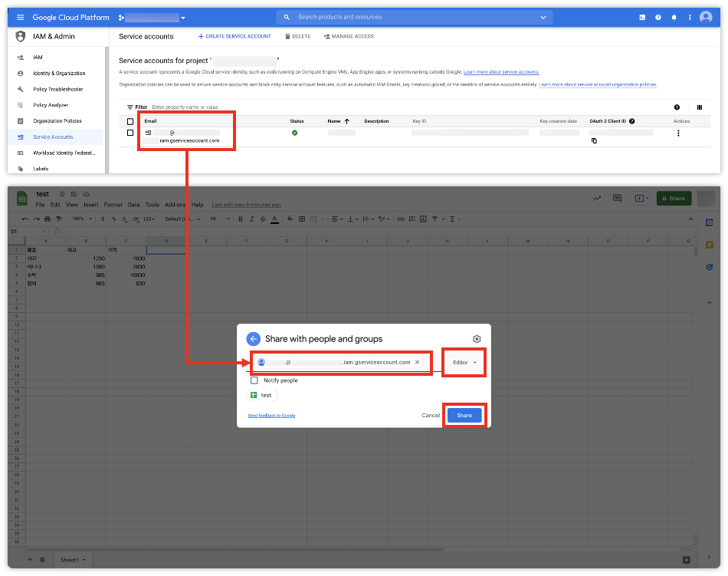
Task: Open the table filter help icon
Action: [x=677, y=107]
